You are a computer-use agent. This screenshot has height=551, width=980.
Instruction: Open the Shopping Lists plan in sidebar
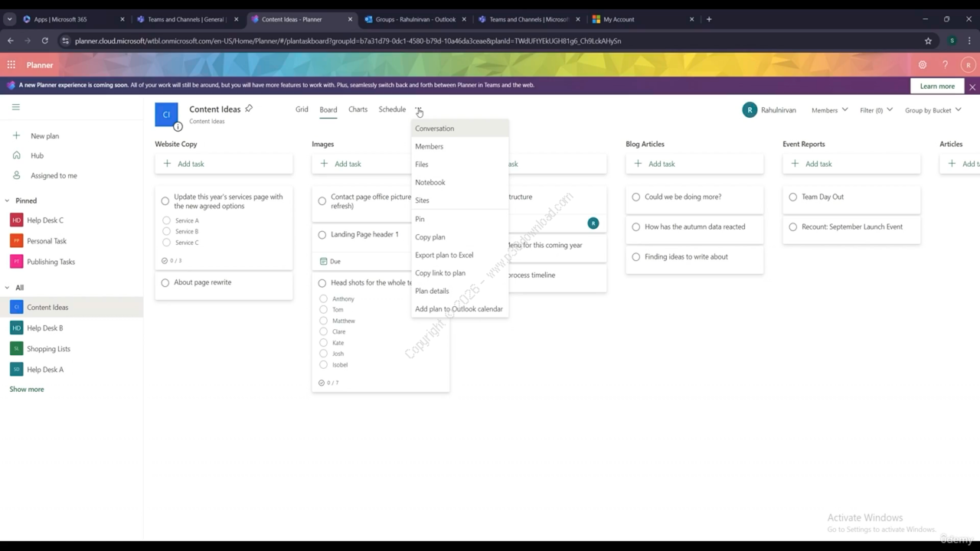click(48, 348)
